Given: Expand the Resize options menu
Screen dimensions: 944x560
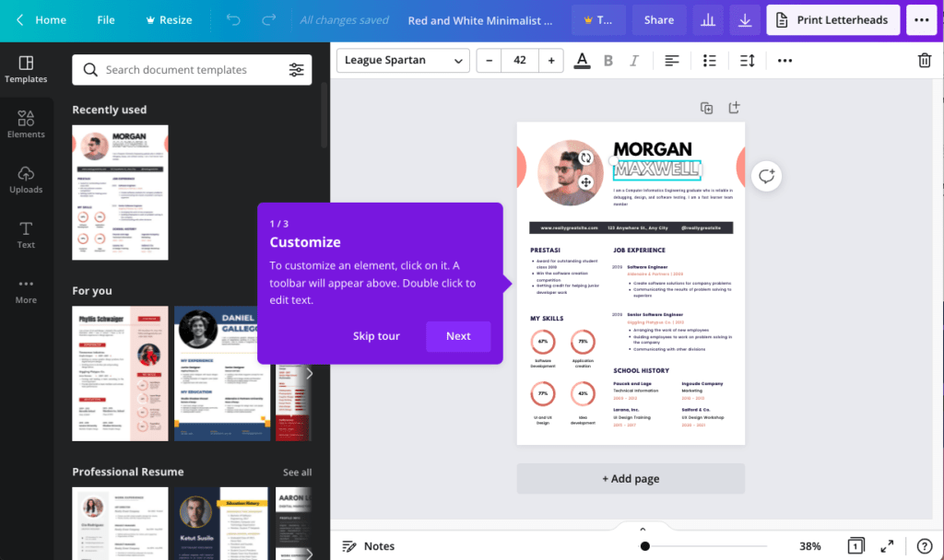Looking at the screenshot, I should click(x=166, y=19).
